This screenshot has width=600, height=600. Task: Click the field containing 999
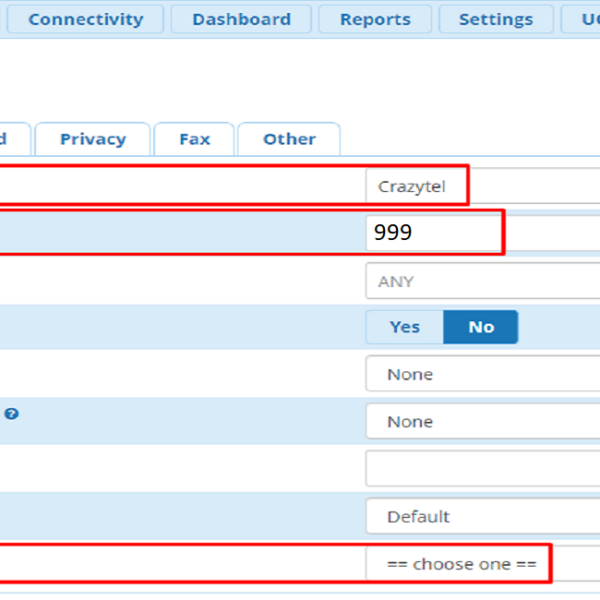click(482, 233)
